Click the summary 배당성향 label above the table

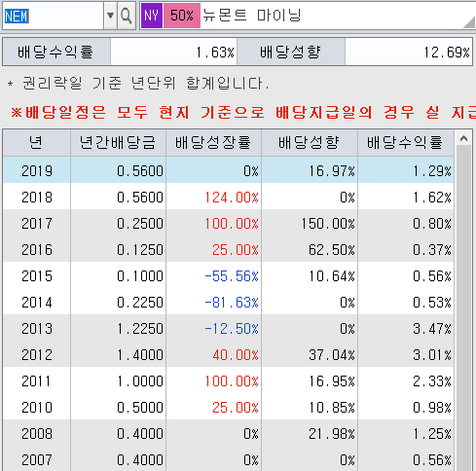[291, 52]
